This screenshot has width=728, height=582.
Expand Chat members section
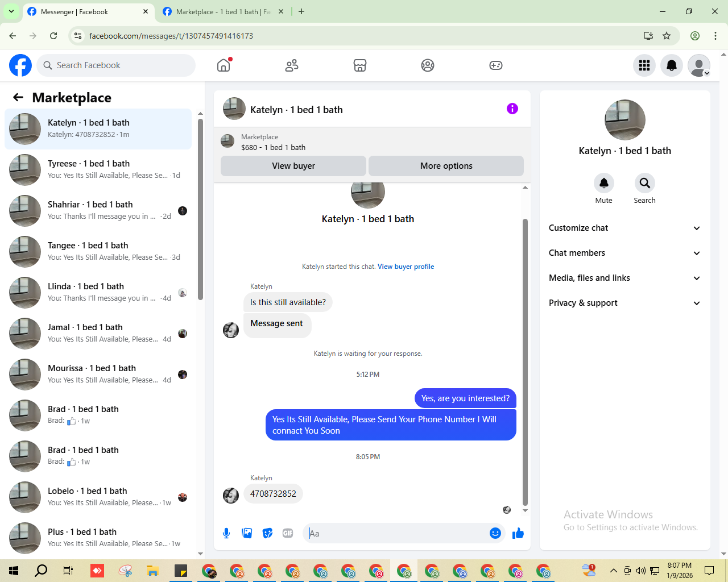pyautogui.click(x=624, y=253)
